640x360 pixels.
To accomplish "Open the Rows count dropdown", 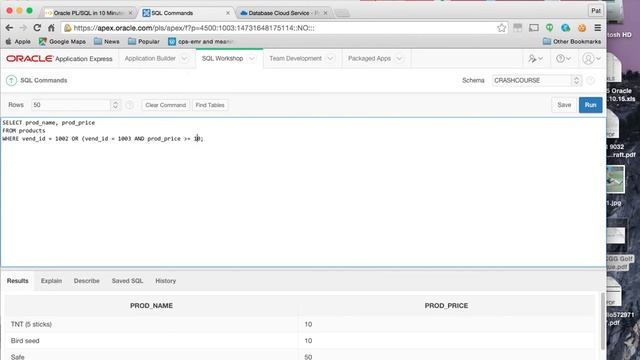I will coord(76,105).
